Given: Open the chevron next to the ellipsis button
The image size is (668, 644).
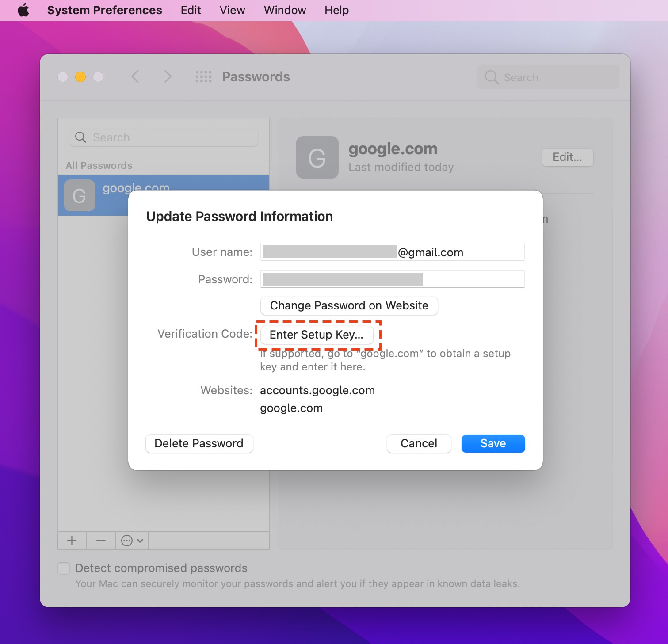Looking at the screenshot, I should coord(139,540).
